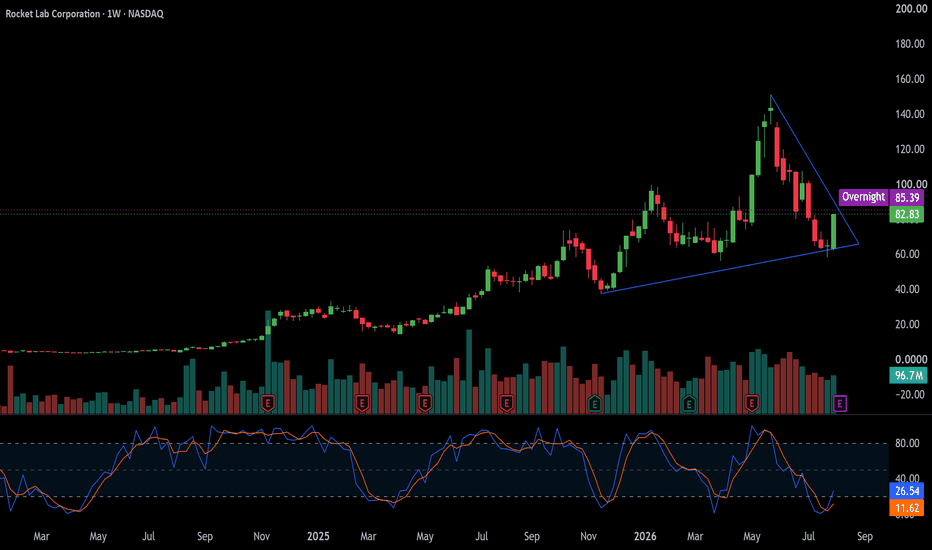Click the 2026 label on the time axis
The height and width of the screenshot is (550, 932).
tap(644, 536)
